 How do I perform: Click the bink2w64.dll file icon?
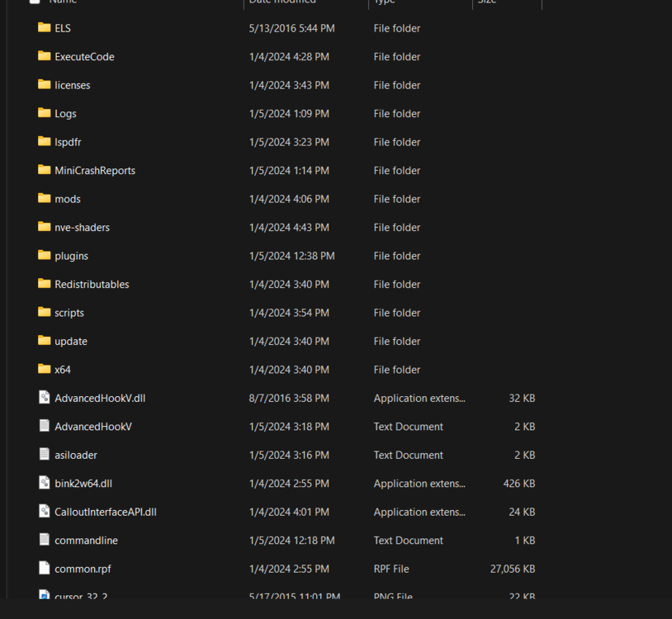click(44, 484)
